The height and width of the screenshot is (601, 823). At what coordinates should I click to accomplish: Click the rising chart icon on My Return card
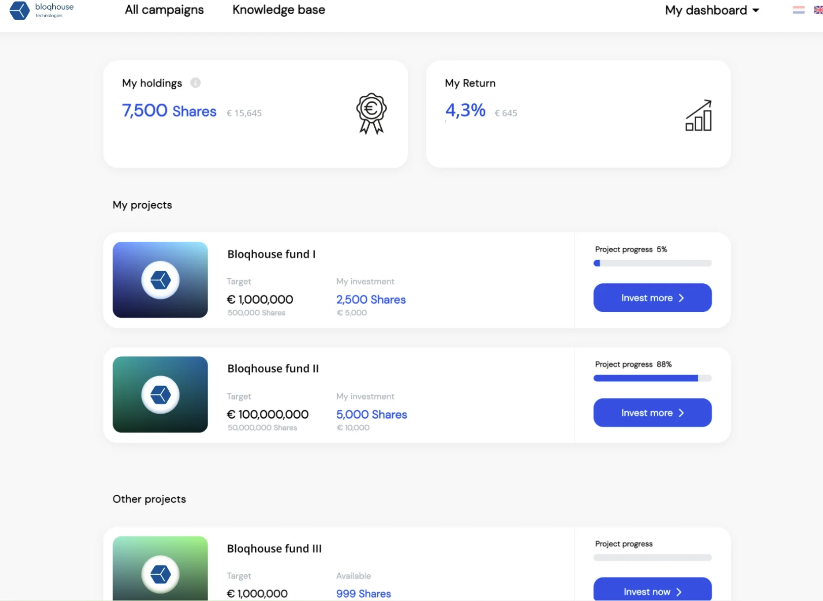pyautogui.click(x=698, y=114)
